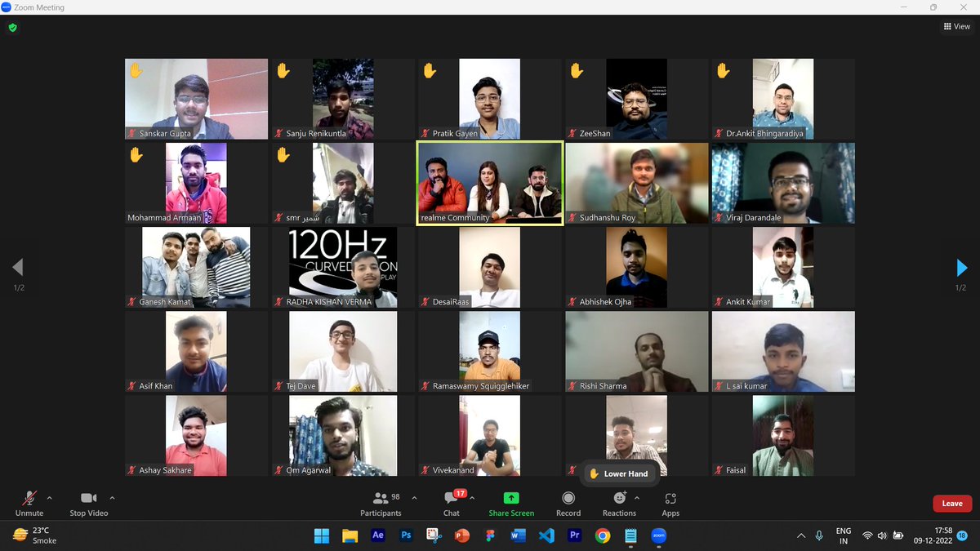Click raised hand icon on Sanskar Gupta's tile

[x=136, y=71]
